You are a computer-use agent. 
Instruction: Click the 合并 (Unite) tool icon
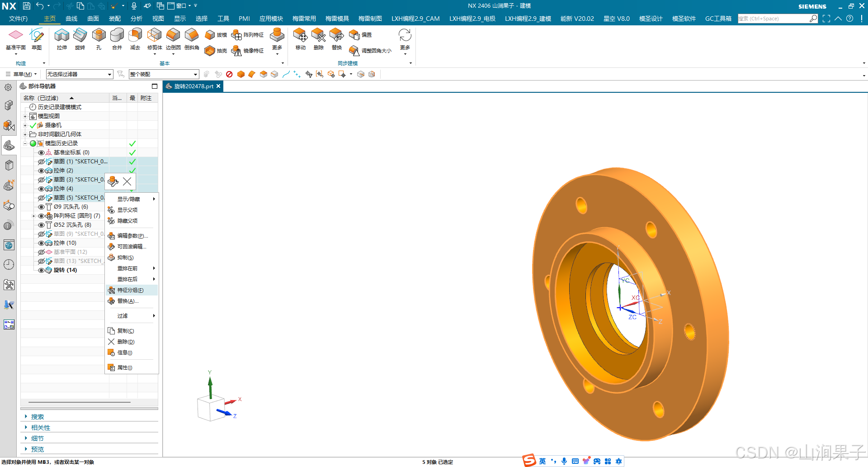(x=117, y=39)
